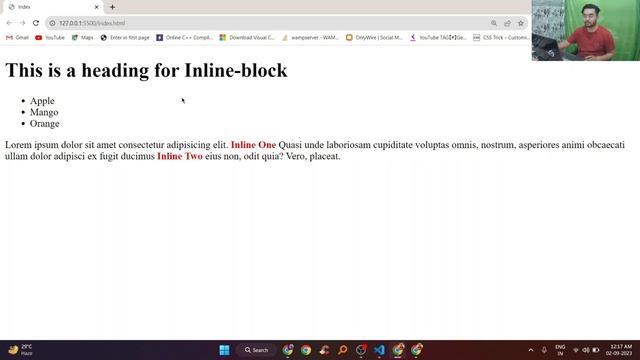The image size is (640, 360).
Task: Click the words Lorem ipsum in paragraph
Action: coord(32,145)
